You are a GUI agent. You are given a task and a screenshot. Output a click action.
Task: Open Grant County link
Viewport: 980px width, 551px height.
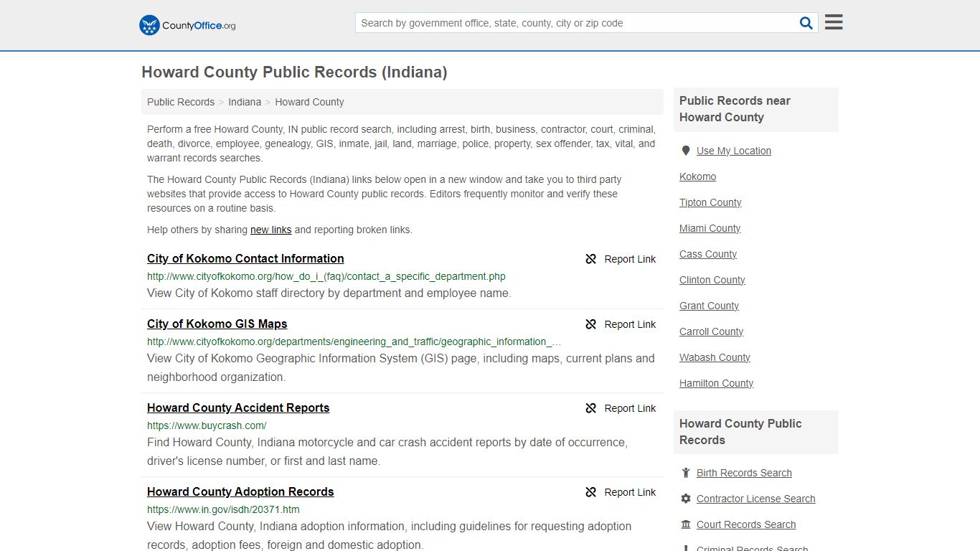709,306
